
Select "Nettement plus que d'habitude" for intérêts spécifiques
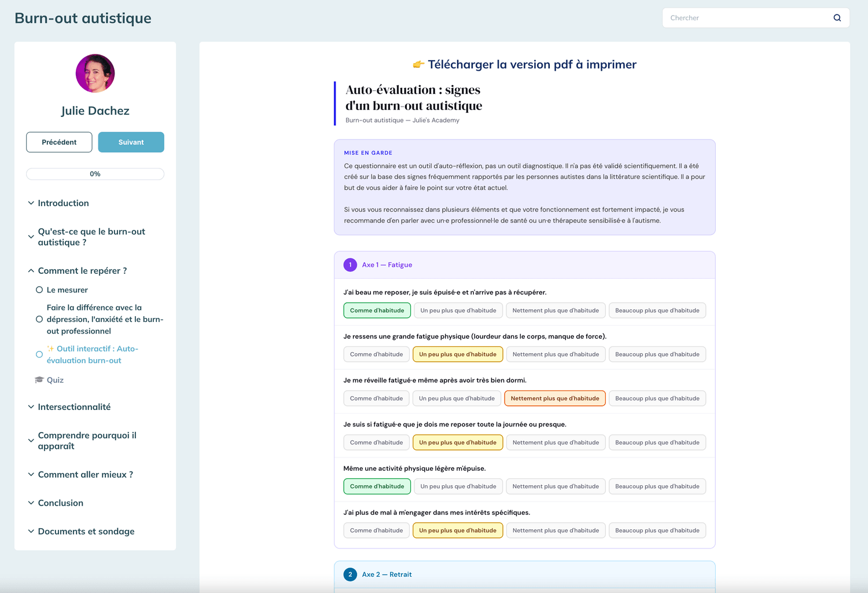556,530
